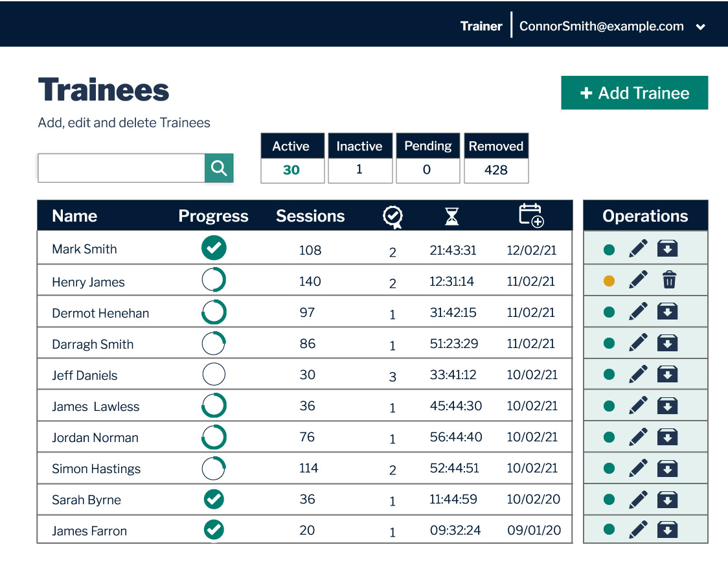Open the account dropdown chevron
Viewport: 728px width, 582px height.
point(700,27)
